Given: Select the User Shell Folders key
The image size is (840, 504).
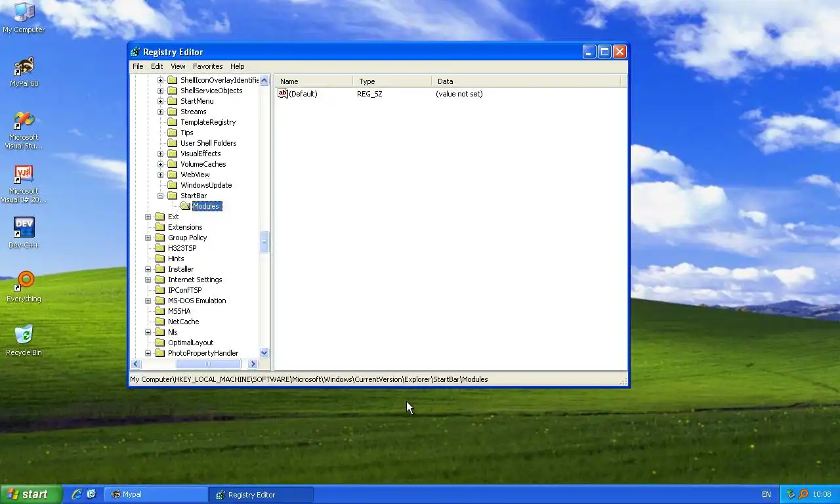Looking at the screenshot, I should pos(208,143).
